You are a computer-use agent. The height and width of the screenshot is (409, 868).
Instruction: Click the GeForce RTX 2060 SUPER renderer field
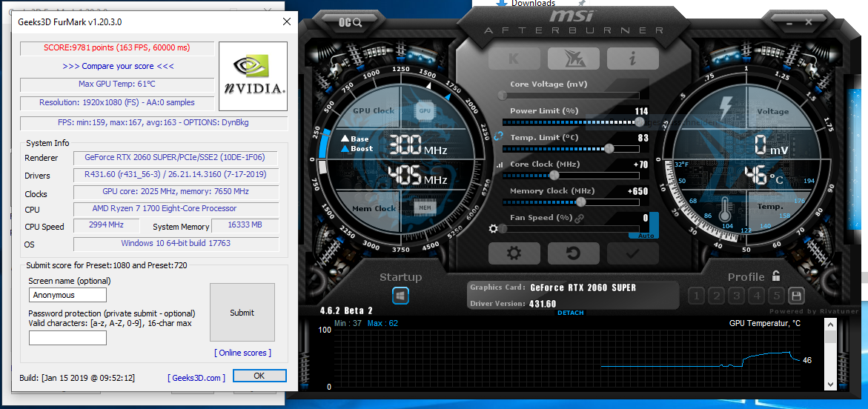click(176, 157)
